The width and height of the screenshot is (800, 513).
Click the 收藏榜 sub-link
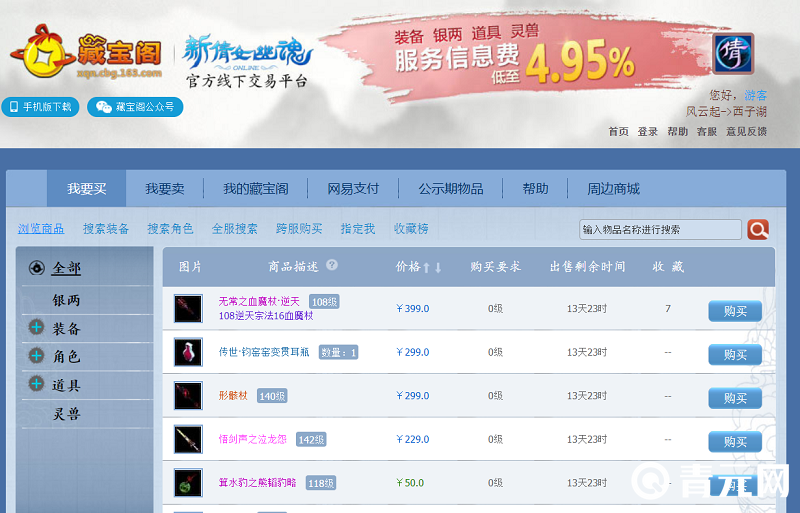pos(411,229)
